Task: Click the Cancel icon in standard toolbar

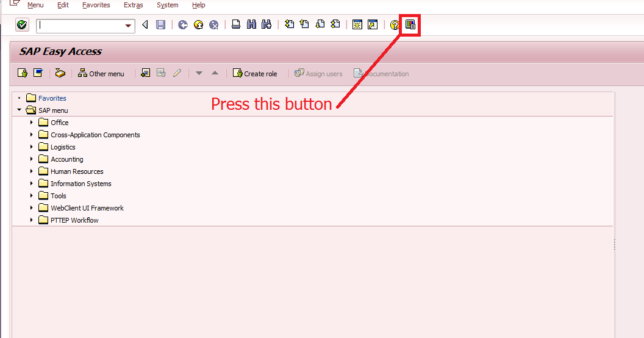Action: point(213,25)
